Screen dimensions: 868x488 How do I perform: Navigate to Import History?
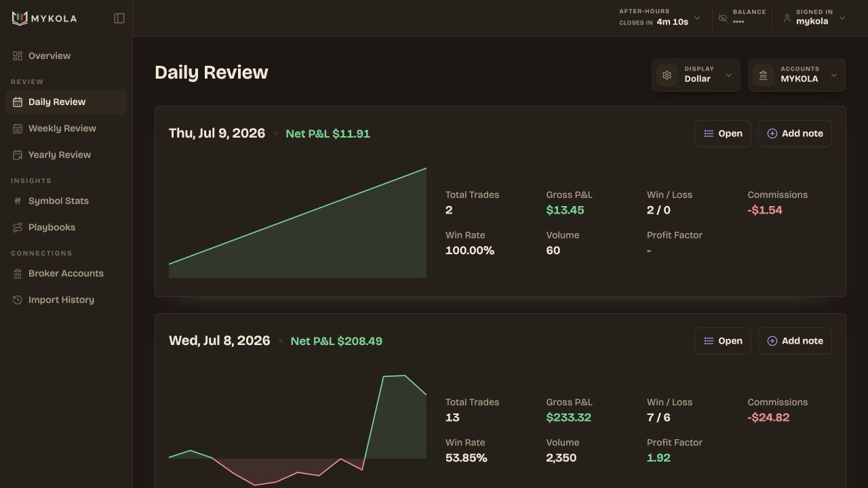[66, 300]
